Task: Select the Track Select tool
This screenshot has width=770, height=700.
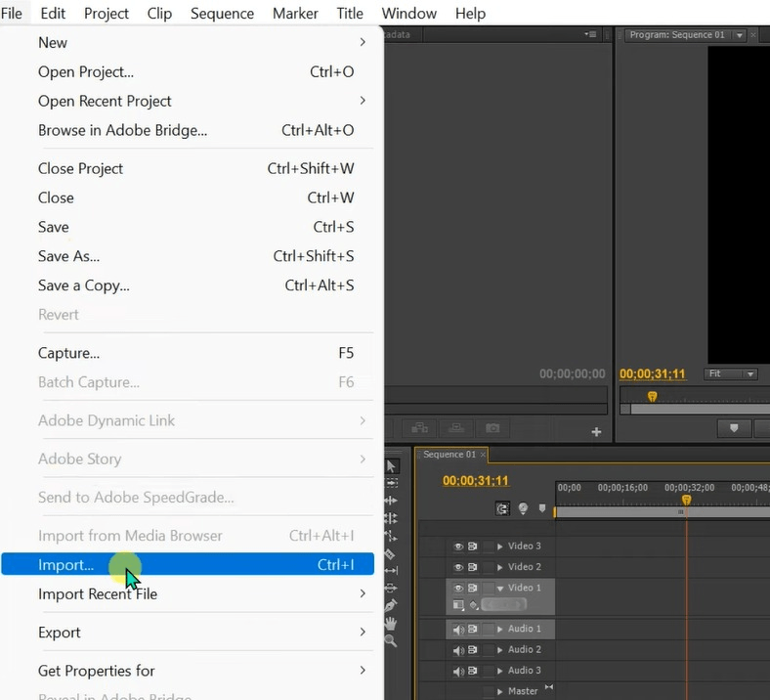Action: click(392, 483)
